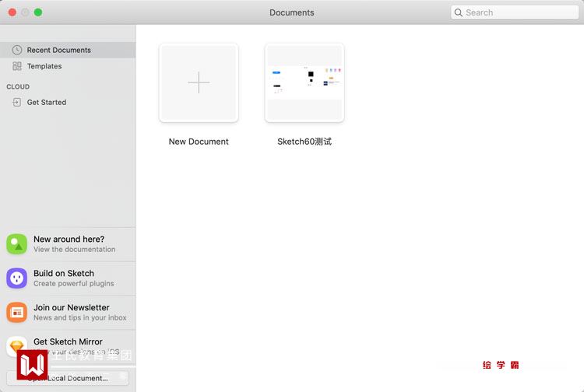The image size is (584, 392).
Task: Click the orange Newsletter icon
Action: pyautogui.click(x=17, y=313)
